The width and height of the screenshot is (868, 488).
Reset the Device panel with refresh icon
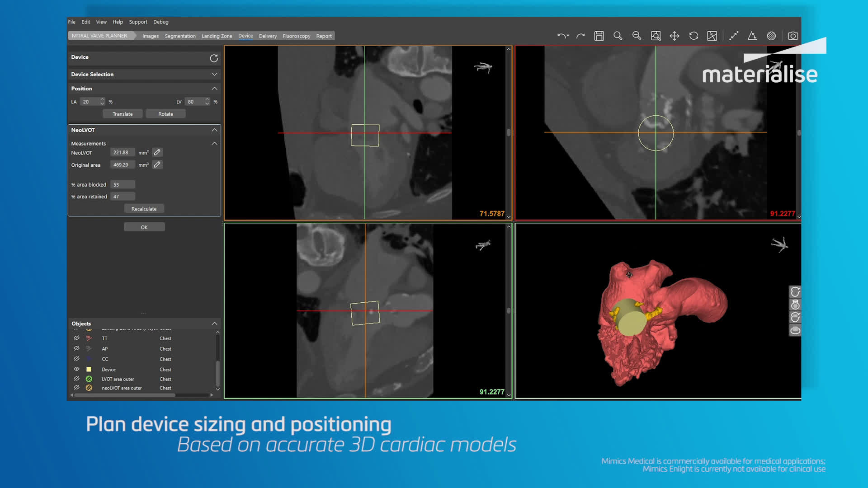[x=214, y=58]
